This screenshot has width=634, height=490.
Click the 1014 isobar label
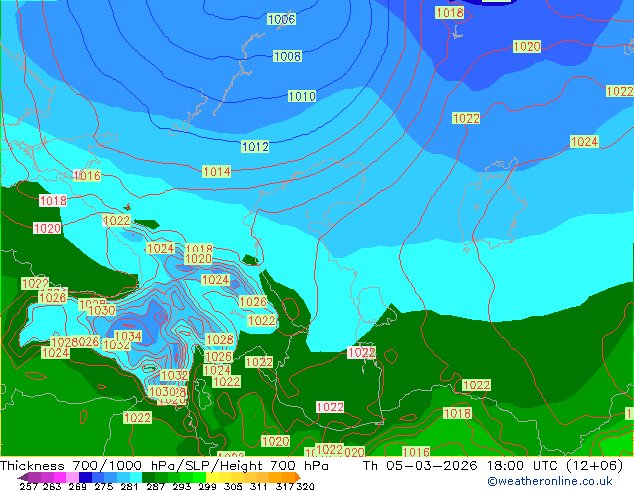tap(216, 171)
